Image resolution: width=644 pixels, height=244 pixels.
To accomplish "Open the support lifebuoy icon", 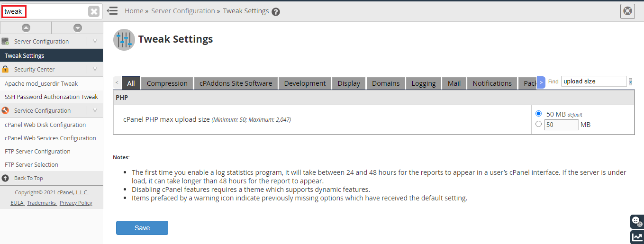I will 627,11.
